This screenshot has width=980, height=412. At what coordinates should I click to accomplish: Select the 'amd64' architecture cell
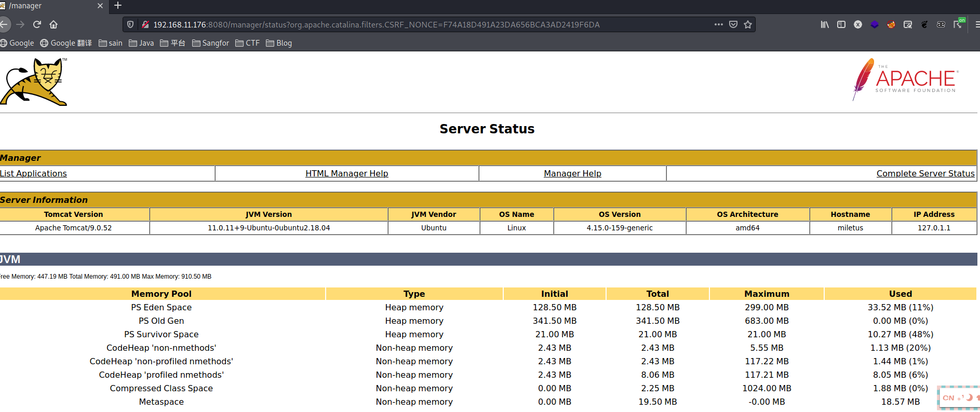pyautogui.click(x=747, y=228)
